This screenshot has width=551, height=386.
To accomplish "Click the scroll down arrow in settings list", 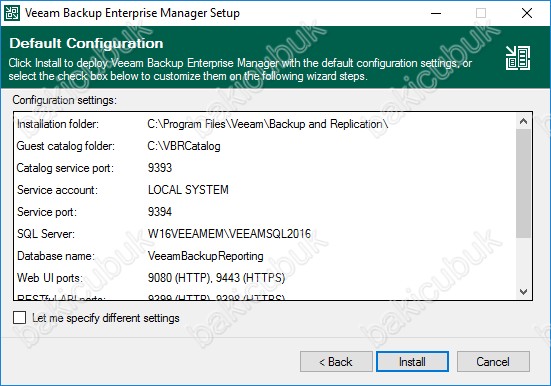I will coord(523,292).
